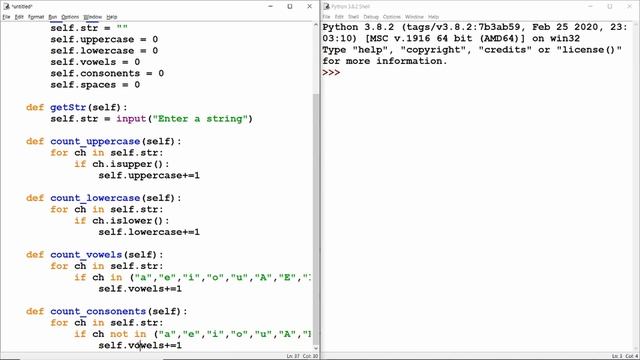Click the shell status bar Ln/Col indicator
The image size is (640, 360).
pyautogui.click(x=624, y=356)
